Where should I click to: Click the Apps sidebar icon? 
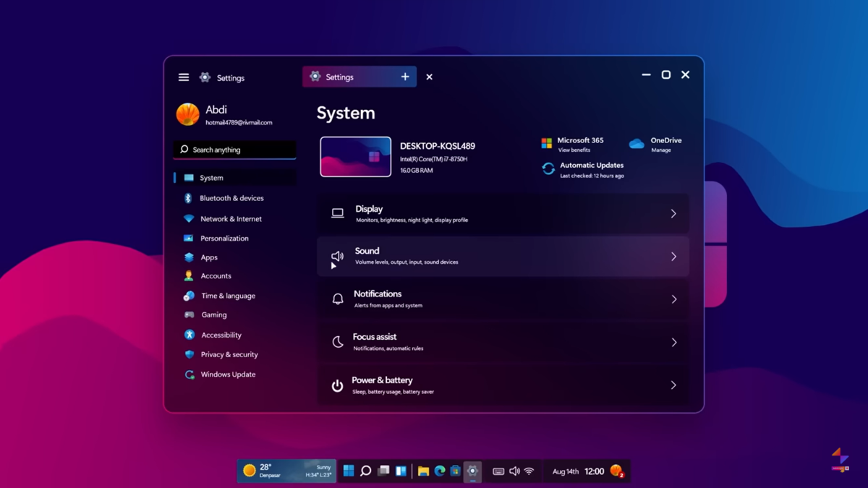[x=189, y=257]
